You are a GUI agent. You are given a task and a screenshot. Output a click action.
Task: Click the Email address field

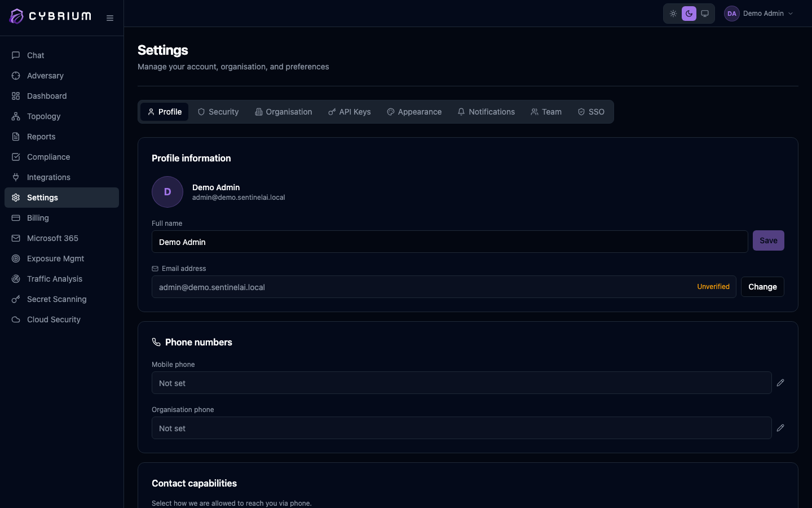click(444, 287)
